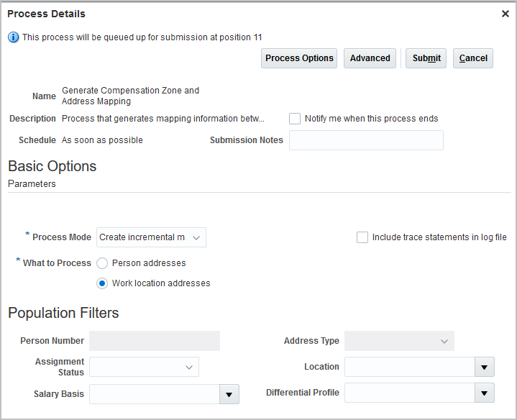The image size is (517, 420).
Task: Open the Assignment Status dropdown
Action: [189, 367]
